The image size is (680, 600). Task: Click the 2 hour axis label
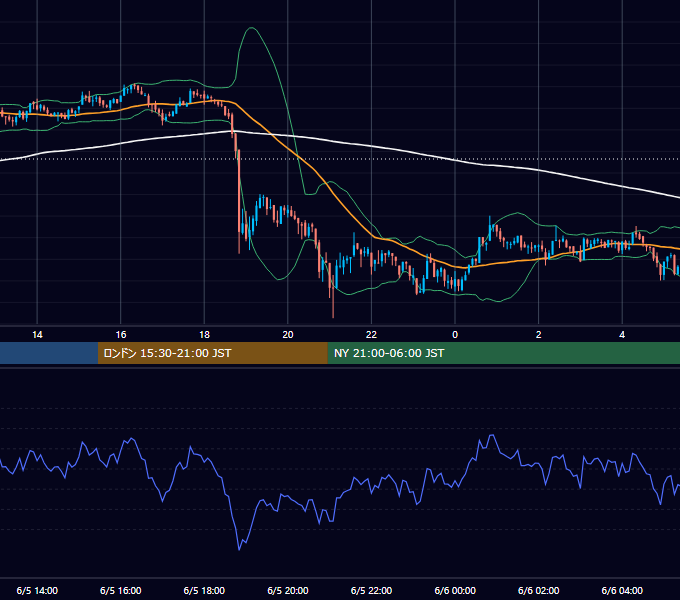point(539,335)
